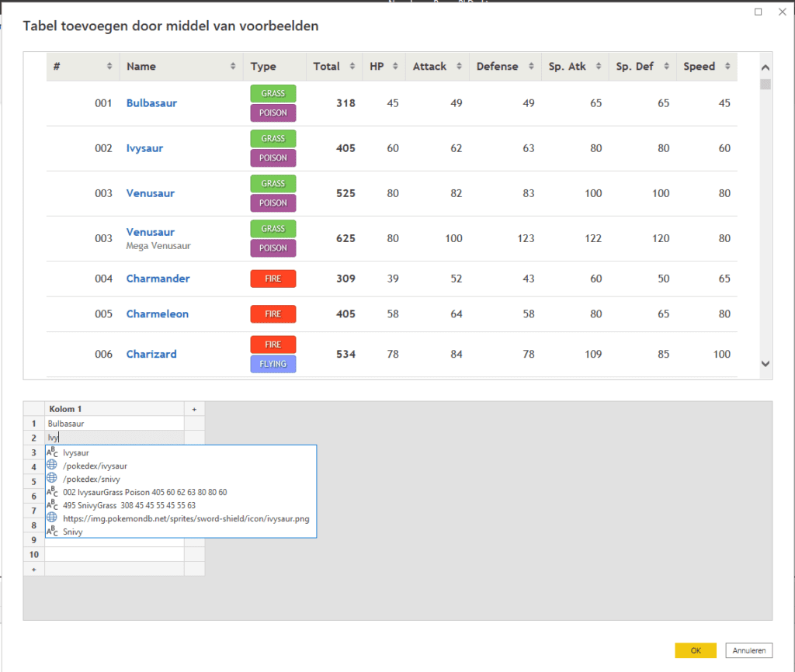The height and width of the screenshot is (672, 795).
Task: Click the FLYING type badge for Charizard
Action: click(273, 364)
